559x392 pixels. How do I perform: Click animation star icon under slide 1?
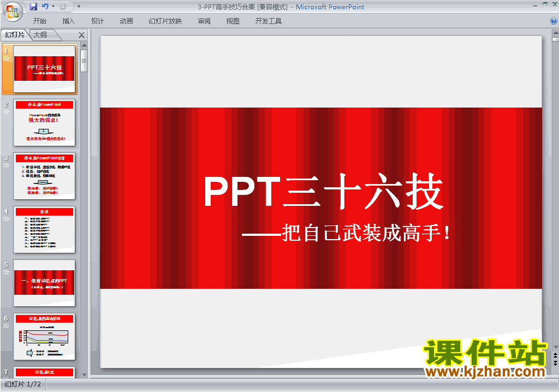pos(6,58)
